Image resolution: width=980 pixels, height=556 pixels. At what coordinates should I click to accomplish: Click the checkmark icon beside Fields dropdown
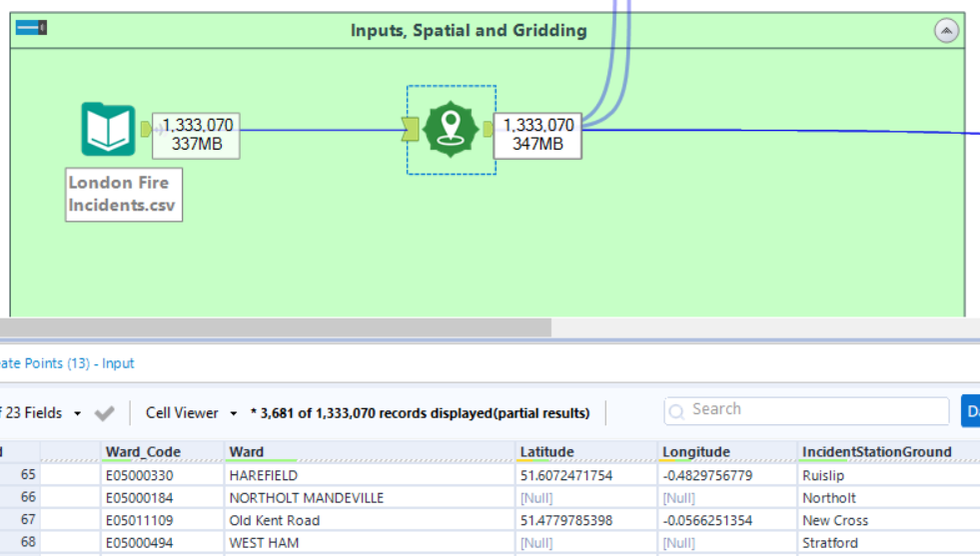pyautogui.click(x=104, y=413)
